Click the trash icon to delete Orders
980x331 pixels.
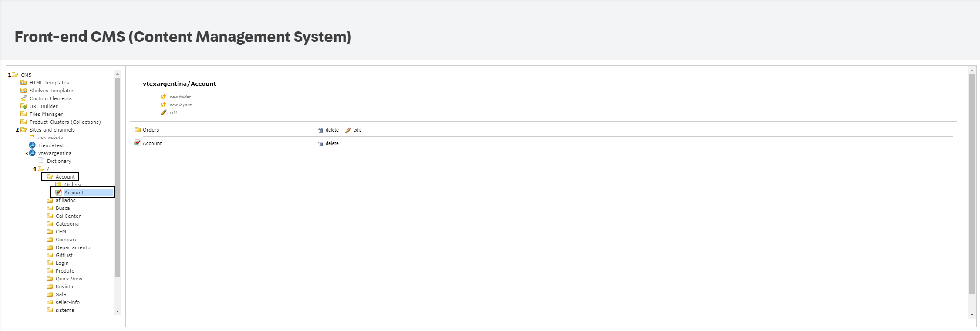(321, 130)
